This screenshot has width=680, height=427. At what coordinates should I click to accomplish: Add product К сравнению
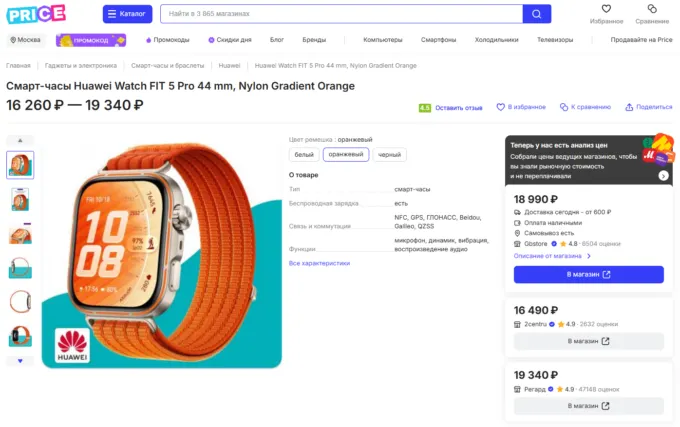585,107
